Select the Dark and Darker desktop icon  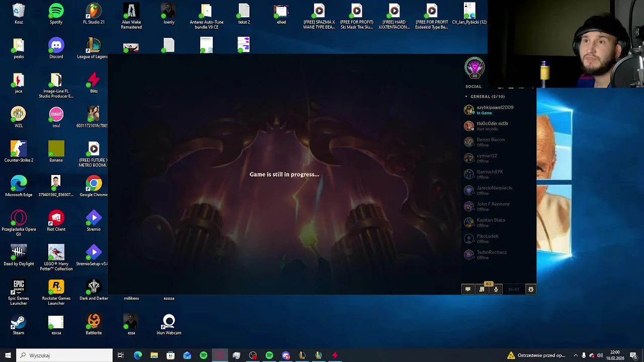[x=94, y=290]
